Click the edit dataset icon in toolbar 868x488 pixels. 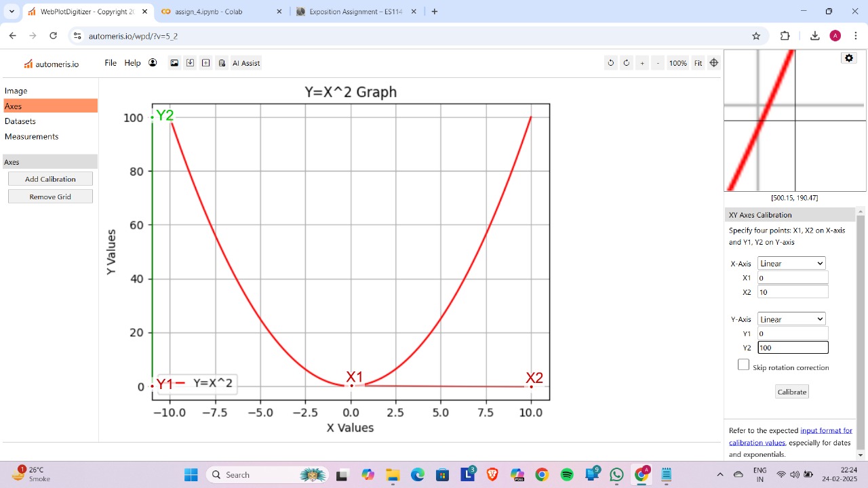click(x=221, y=62)
